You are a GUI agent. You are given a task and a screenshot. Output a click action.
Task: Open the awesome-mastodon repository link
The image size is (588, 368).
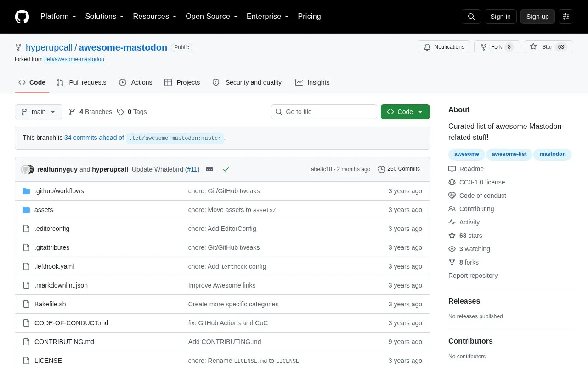[123, 47]
